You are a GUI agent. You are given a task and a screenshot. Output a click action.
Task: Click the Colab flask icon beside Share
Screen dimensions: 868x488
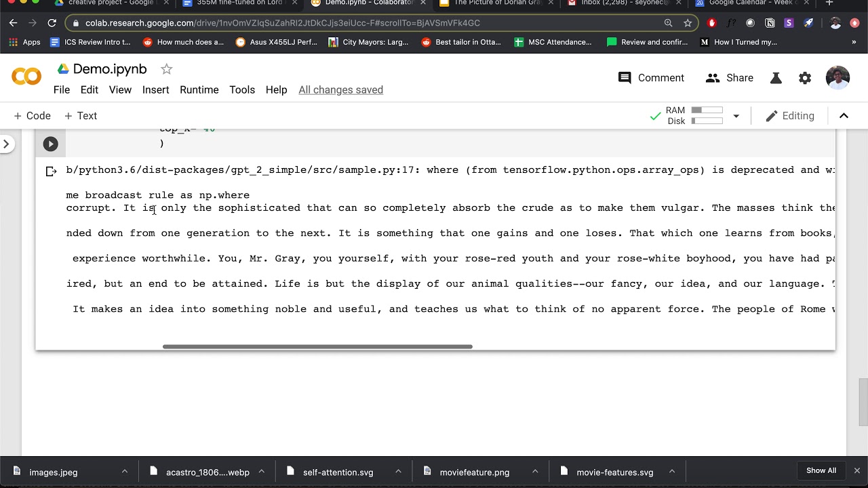[x=776, y=78]
